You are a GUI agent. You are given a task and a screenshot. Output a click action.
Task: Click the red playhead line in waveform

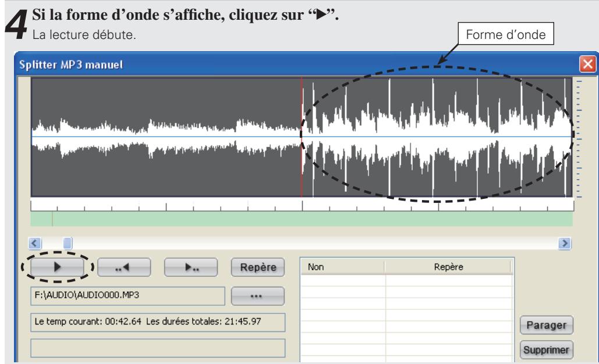click(x=302, y=137)
